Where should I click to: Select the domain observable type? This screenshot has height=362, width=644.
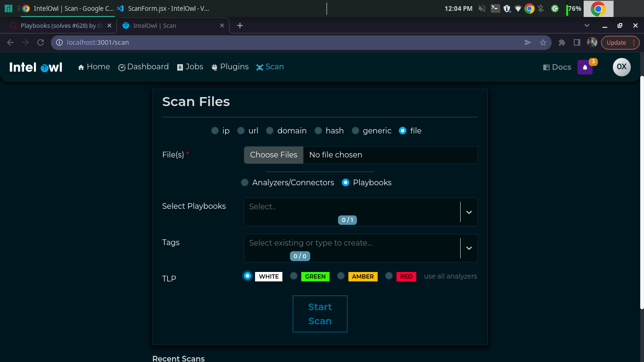pyautogui.click(x=270, y=131)
